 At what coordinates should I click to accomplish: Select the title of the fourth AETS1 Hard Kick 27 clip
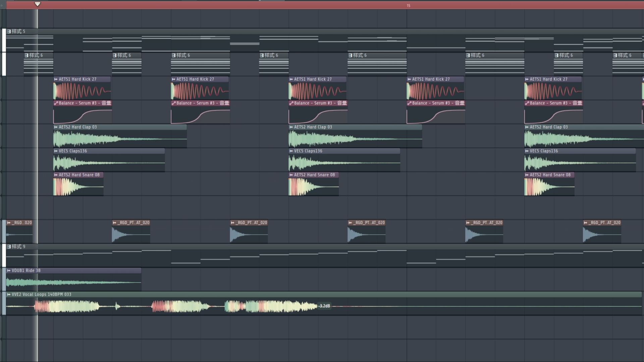(431, 79)
